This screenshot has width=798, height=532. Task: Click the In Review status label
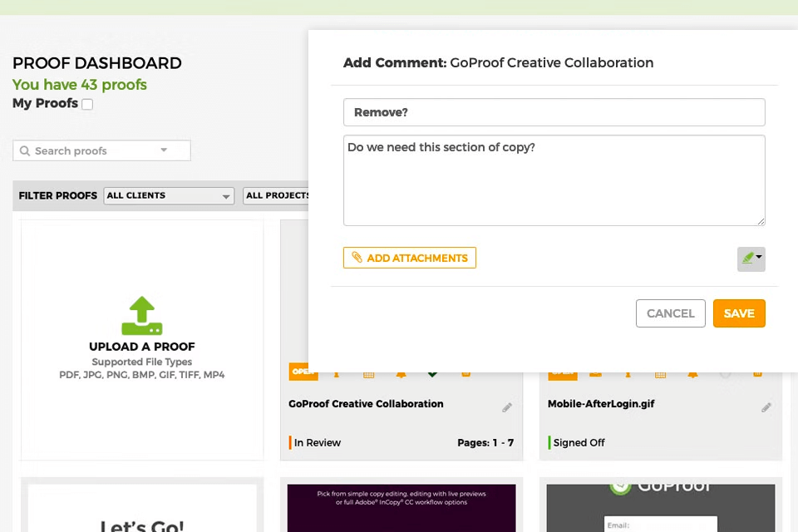317,443
